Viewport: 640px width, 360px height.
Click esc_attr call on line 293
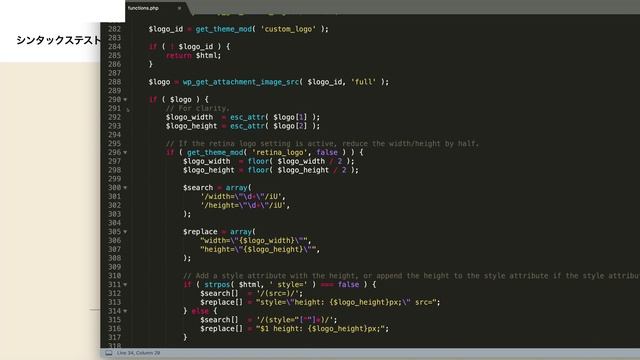[247, 126]
